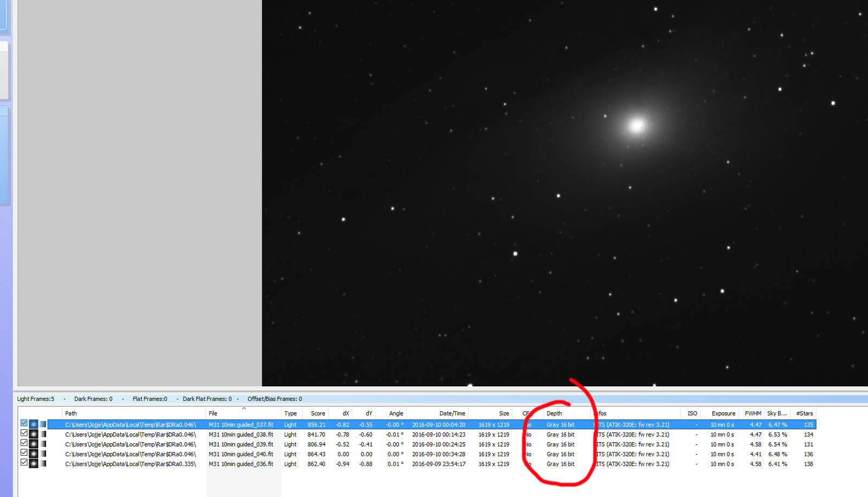Click the Date/Time column header

(x=451, y=413)
